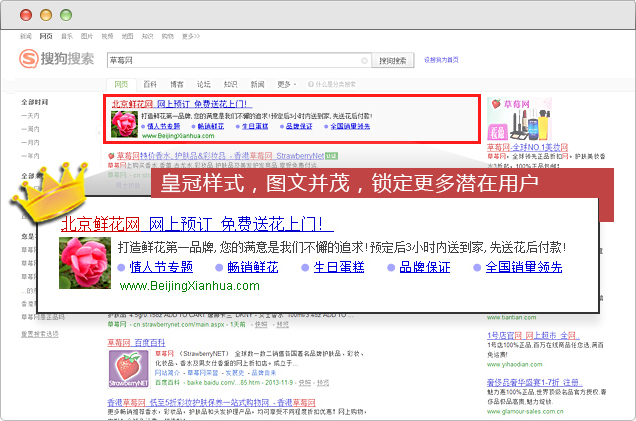
Task: Open the 1号店官网 网上超市 ad link
Action: click(533, 335)
